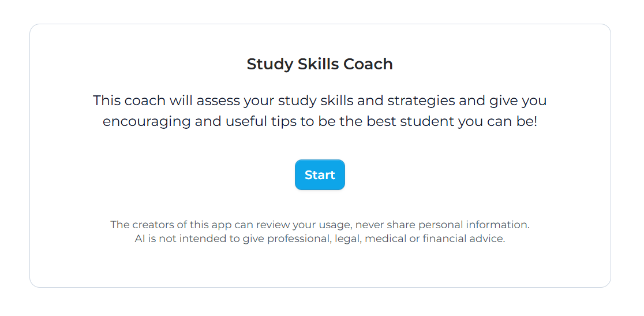The width and height of the screenshot is (644, 316).
Task: Click the "Study Skills Coach" heading
Action: click(x=320, y=64)
